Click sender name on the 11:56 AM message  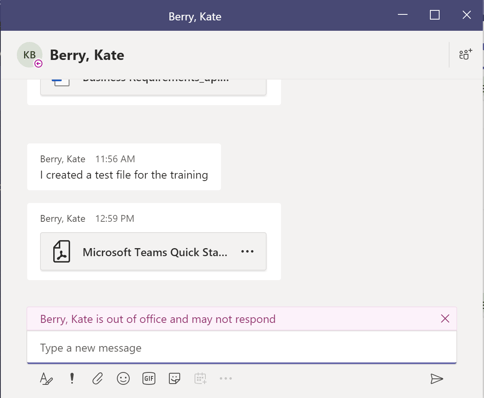[x=63, y=159]
